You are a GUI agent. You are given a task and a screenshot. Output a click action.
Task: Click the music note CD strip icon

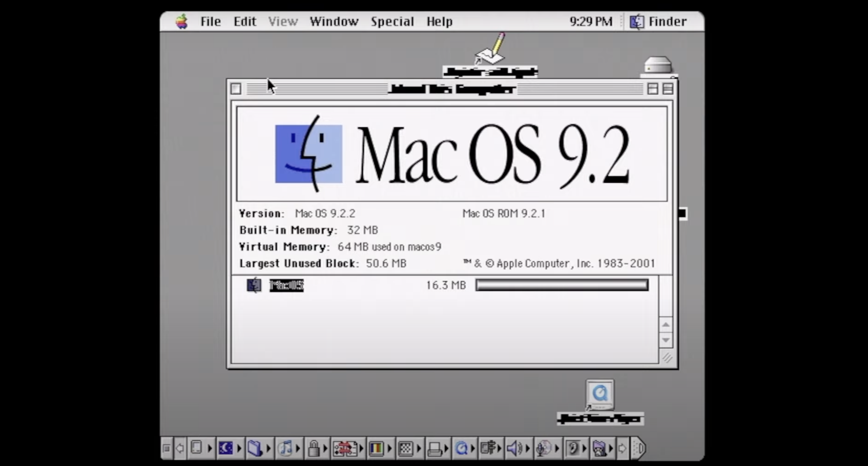[x=285, y=448]
